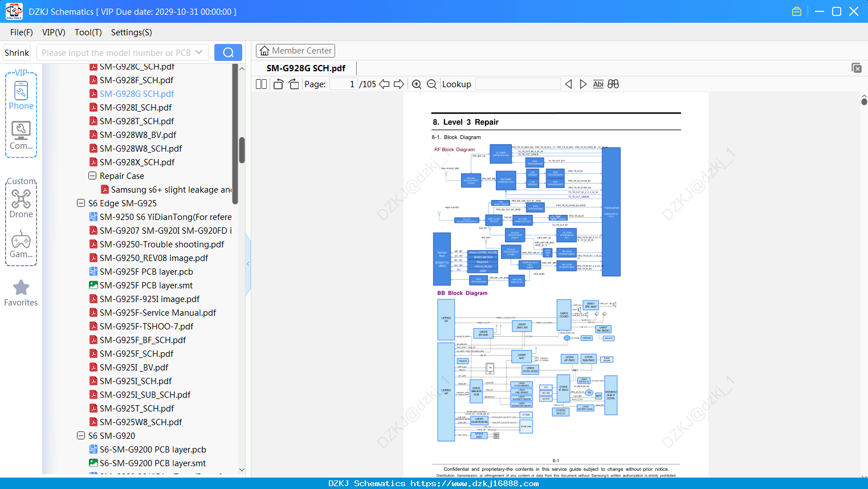The height and width of the screenshot is (489, 868).
Task: Open SM-G925F-925I image.pdf
Action: tap(149, 299)
